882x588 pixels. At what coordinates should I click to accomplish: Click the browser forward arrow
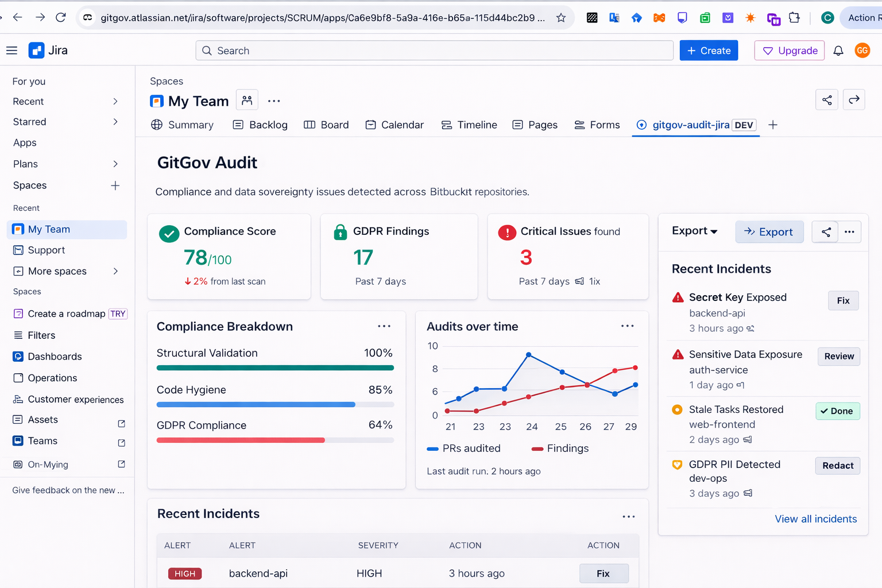pyautogui.click(x=40, y=17)
